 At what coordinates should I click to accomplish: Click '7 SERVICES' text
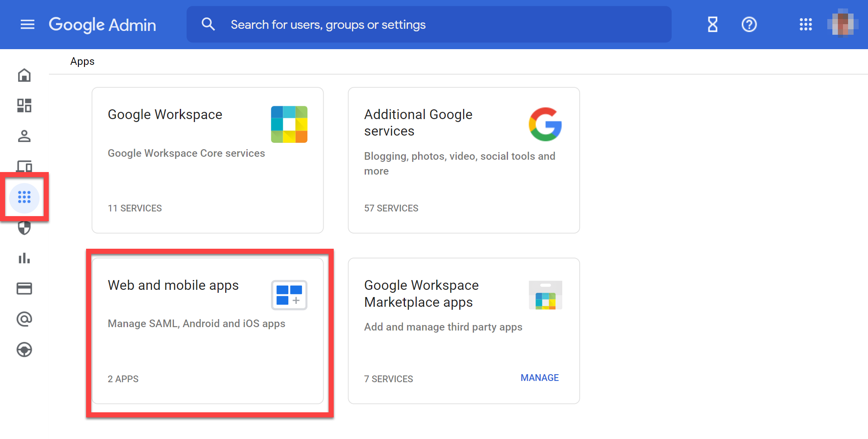pos(388,379)
